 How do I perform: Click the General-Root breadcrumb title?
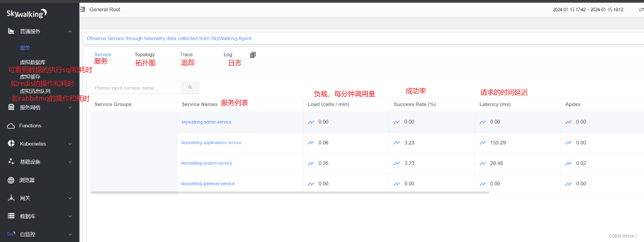[x=105, y=9]
